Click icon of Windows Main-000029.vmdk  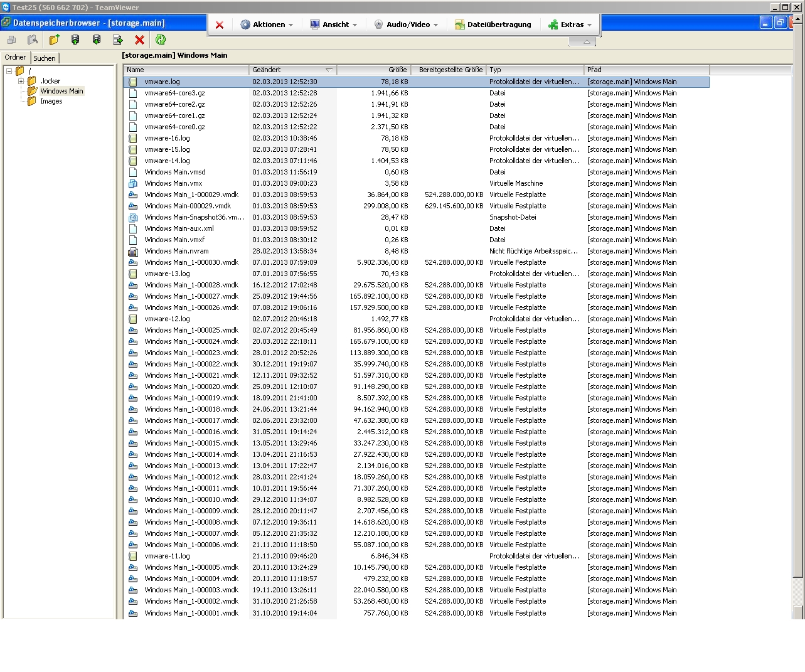click(133, 206)
